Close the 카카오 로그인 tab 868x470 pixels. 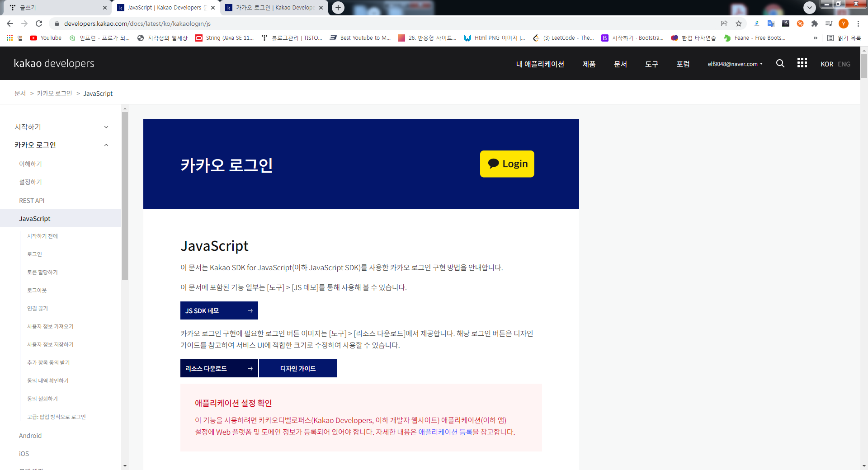click(x=321, y=8)
